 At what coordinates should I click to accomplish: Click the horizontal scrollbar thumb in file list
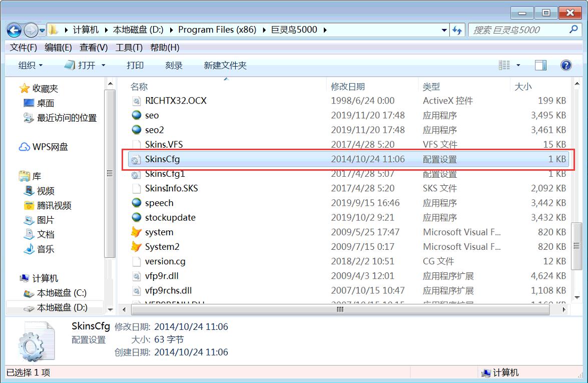click(x=340, y=309)
